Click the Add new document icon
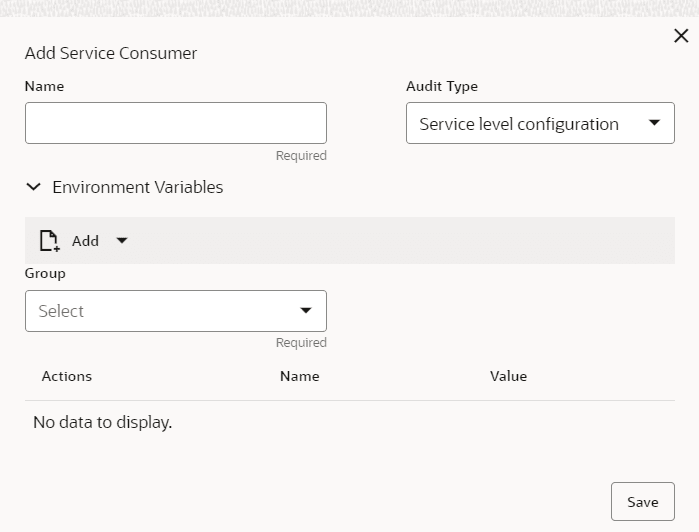Viewport: 699px width, 532px height. [49, 241]
